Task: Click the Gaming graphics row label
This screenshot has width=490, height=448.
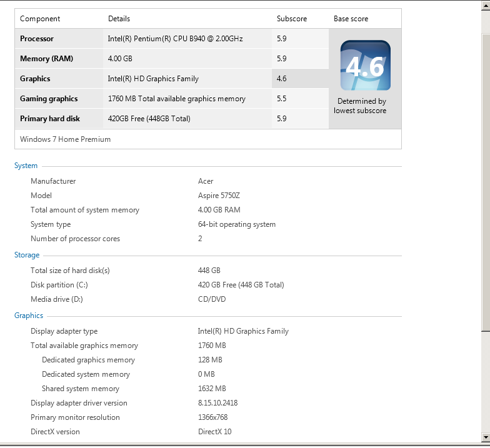Action: 49,99
